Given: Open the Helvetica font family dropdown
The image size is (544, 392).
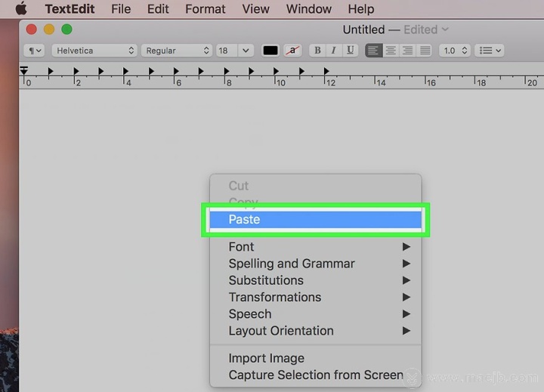Looking at the screenshot, I should pos(94,51).
